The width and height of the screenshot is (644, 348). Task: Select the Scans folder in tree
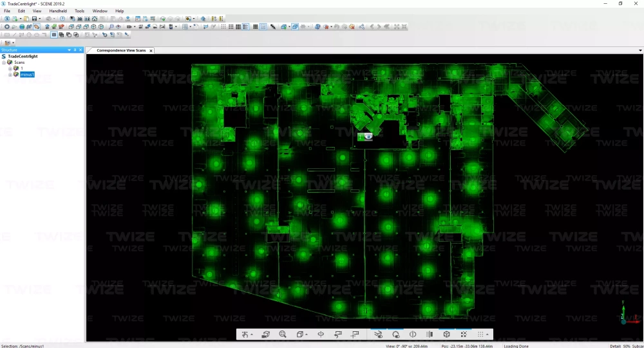pos(19,63)
